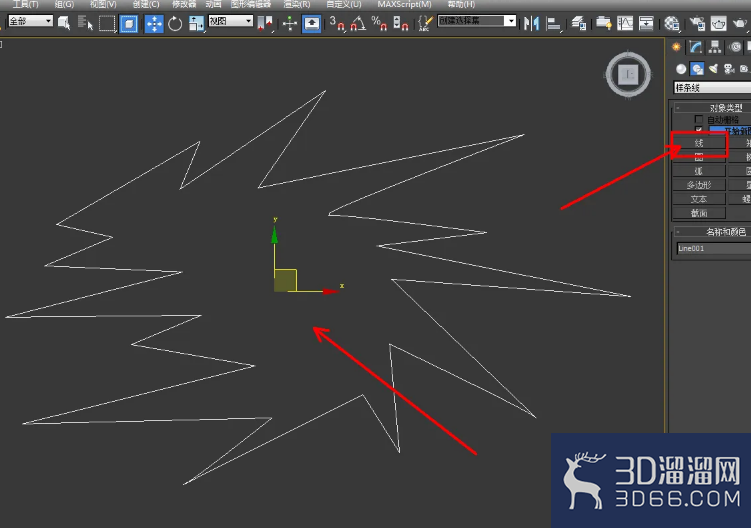Image resolution: width=751 pixels, height=528 pixels.
Task: Open the Material Editor
Action: coord(672,23)
